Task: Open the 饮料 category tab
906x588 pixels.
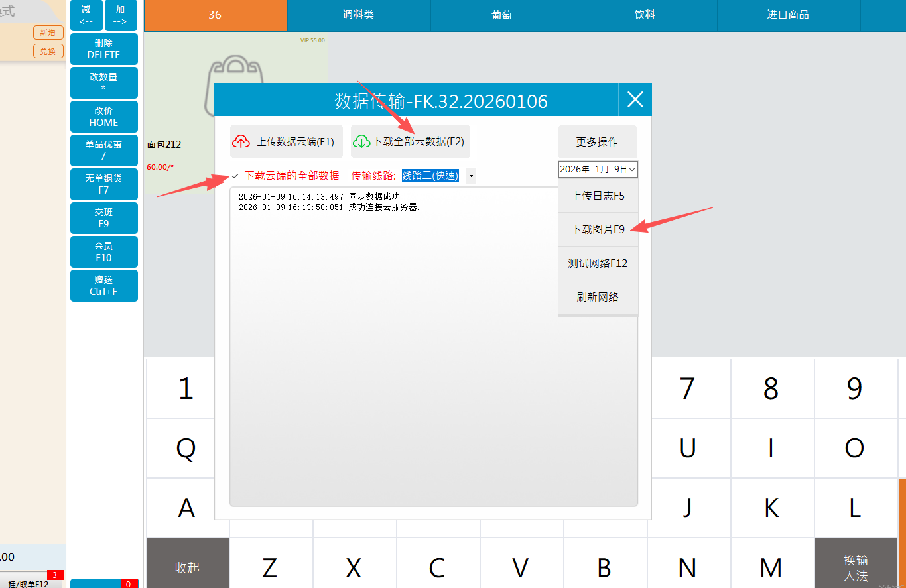Action: [x=645, y=15]
